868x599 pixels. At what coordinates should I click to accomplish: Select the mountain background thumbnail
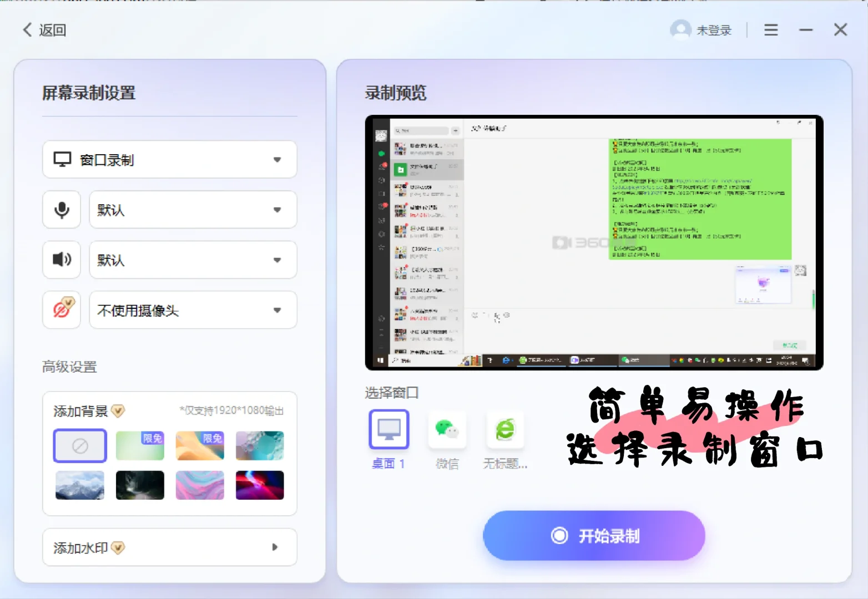[79, 485]
